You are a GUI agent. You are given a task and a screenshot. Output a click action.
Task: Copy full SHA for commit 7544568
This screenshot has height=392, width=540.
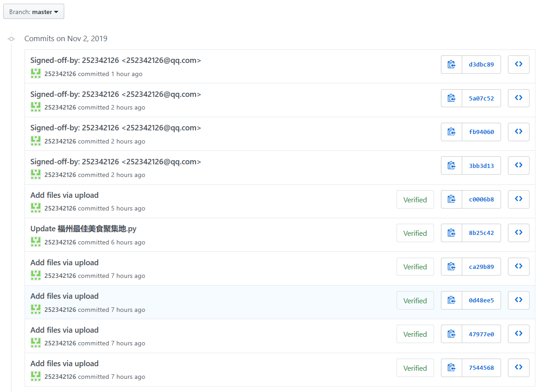point(451,368)
